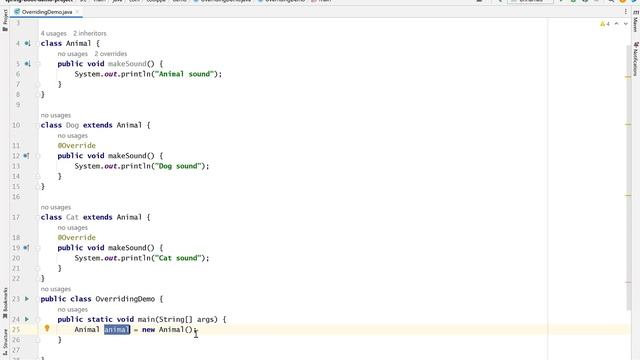Click the OverridingDemo class name on line 23
This screenshot has height=360, width=640.
click(125, 299)
